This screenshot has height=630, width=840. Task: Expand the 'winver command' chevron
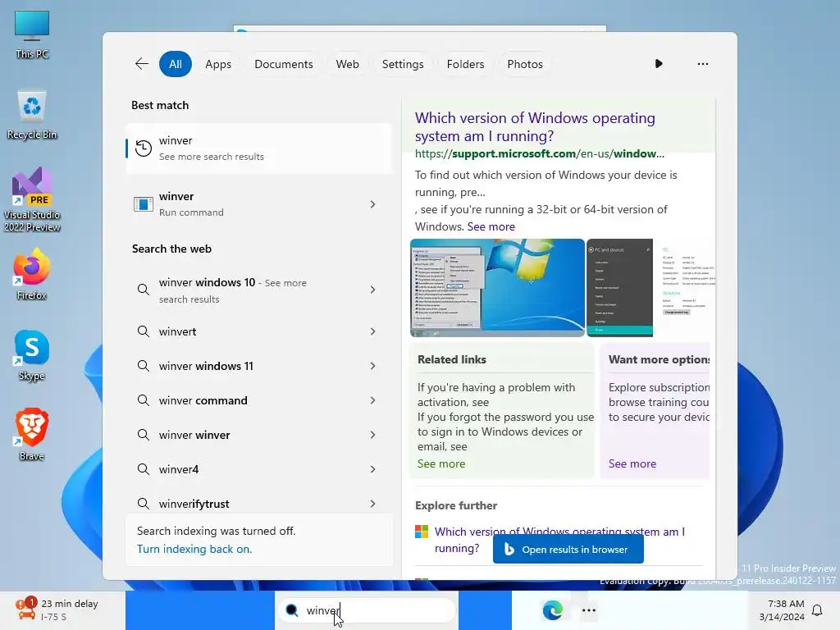tap(373, 400)
